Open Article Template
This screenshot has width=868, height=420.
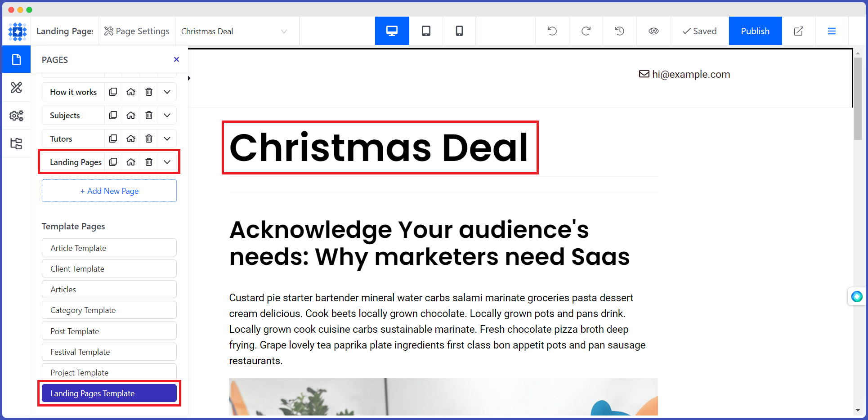pos(109,248)
